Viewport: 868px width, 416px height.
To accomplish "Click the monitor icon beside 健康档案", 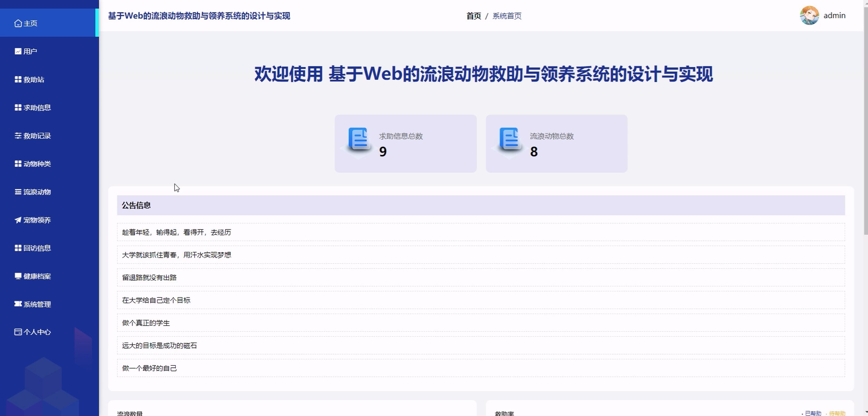I will pyautogui.click(x=18, y=276).
